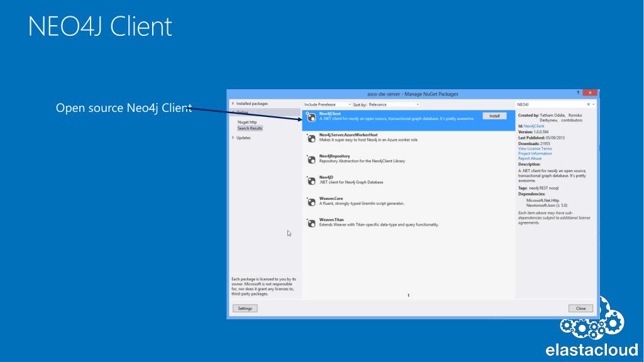Close the Manage NuGet Packages dialog
This screenshot has width=644, height=362.
[x=580, y=308]
